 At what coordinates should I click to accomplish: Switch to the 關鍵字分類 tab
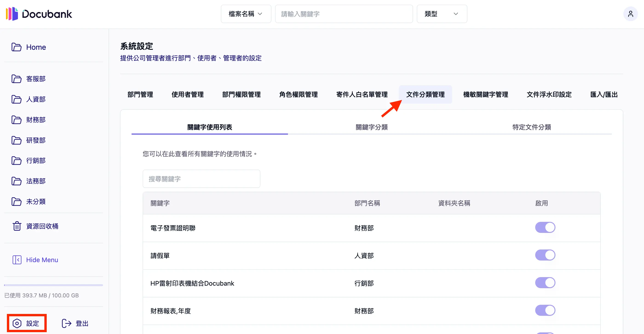tap(371, 127)
